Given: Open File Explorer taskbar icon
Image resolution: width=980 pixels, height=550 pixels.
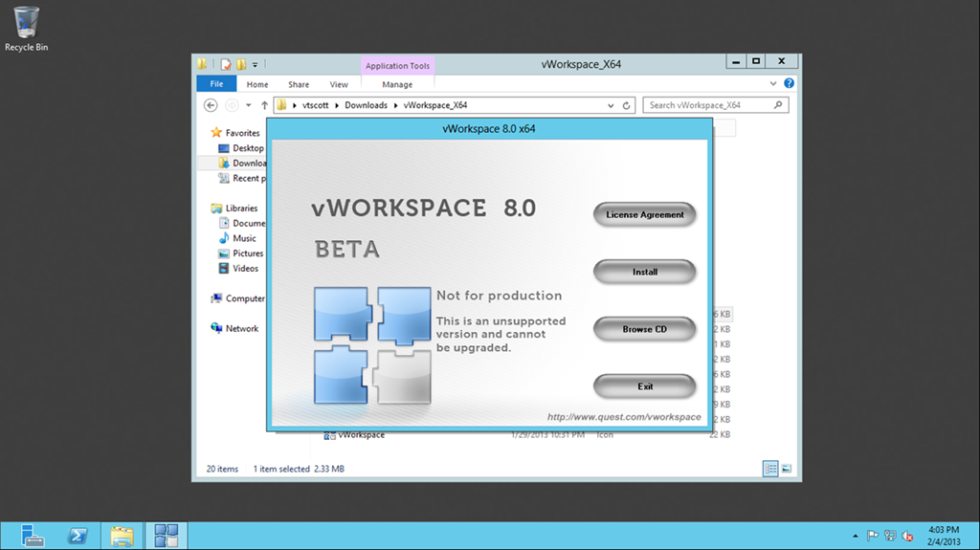Looking at the screenshot, I should coord(122,536).
